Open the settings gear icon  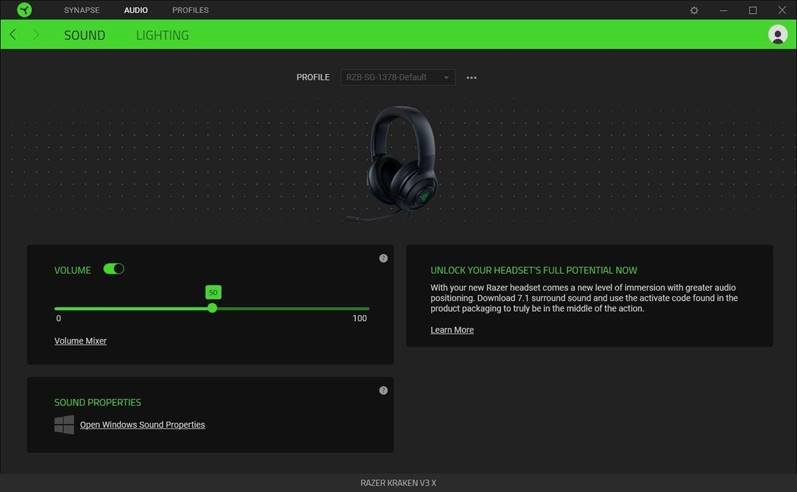[694, 10]
